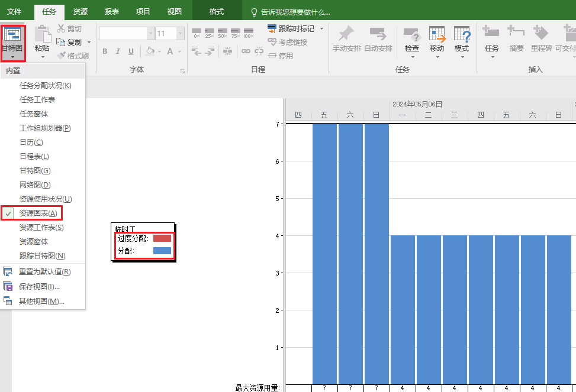The image size is (576, 392).
Task: Click the Indent task right-arrow icon
Action: 210,51
